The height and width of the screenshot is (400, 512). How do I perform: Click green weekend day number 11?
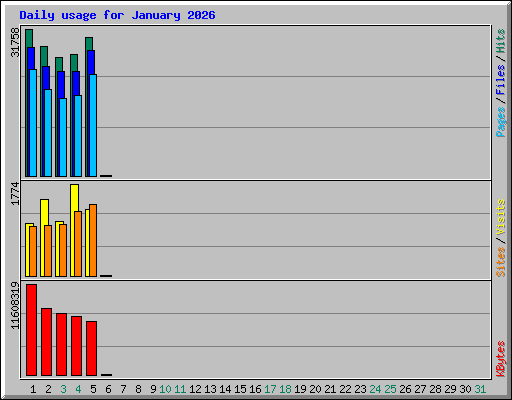(x=180, y=389)
